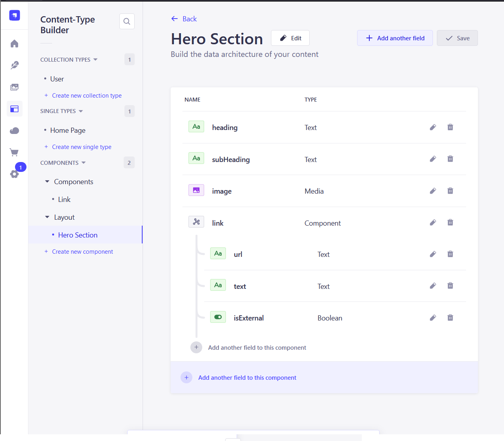Click the Marketplace cart icon
Image resolution: width=504 pixels, height=441 pixels.
point(15,152)
